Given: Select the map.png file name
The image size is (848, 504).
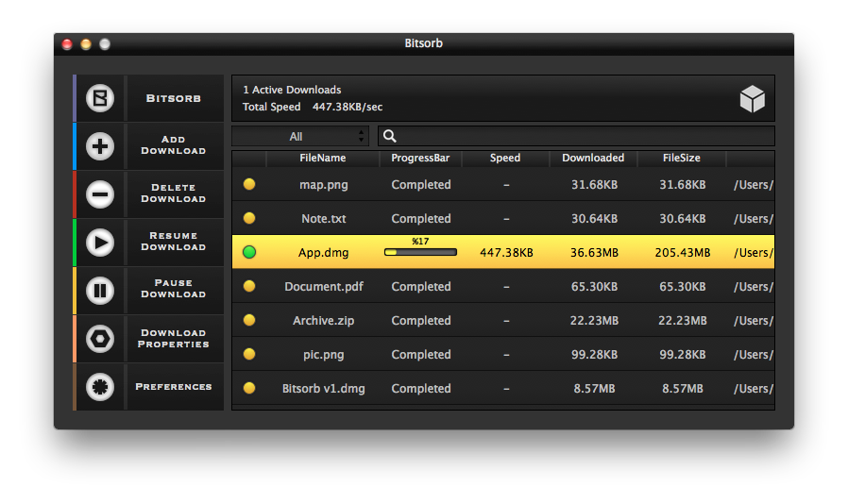Looking at the screenshot, I should (x=323, y=185).
